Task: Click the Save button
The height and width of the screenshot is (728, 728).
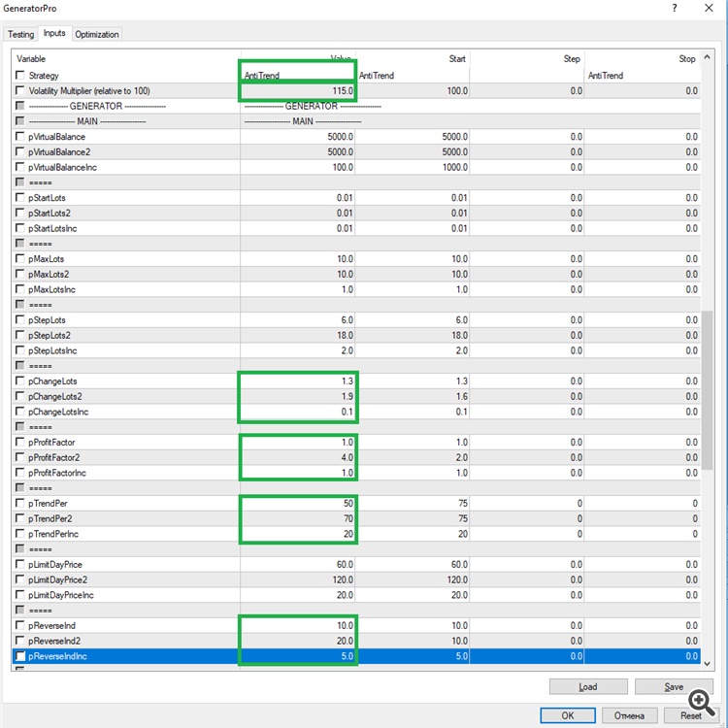Action: (674, 686)
